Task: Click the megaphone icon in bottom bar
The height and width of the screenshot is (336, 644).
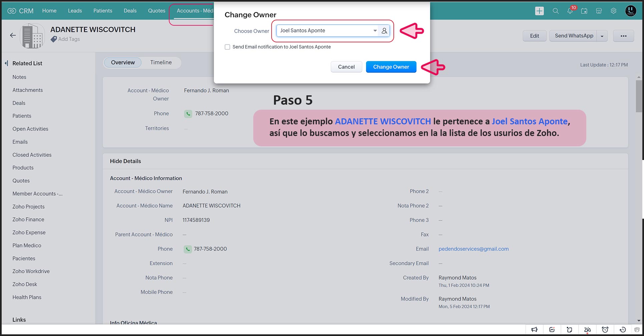Action: (535, 330)
